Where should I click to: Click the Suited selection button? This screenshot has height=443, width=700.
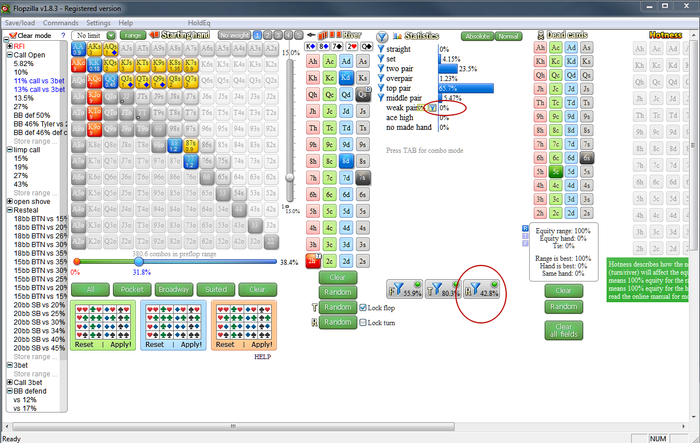(x=216, y=289)
